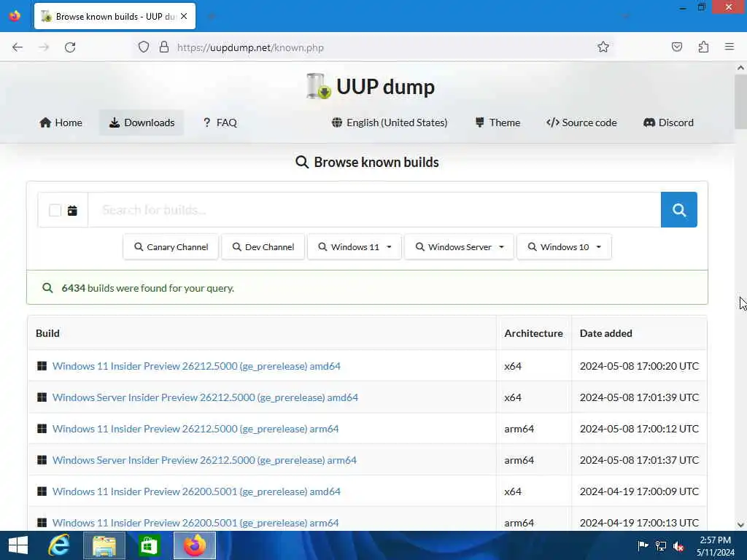Open the Theme menu
The width and height of the screenshot is (747, 560).
coord(498,122)
